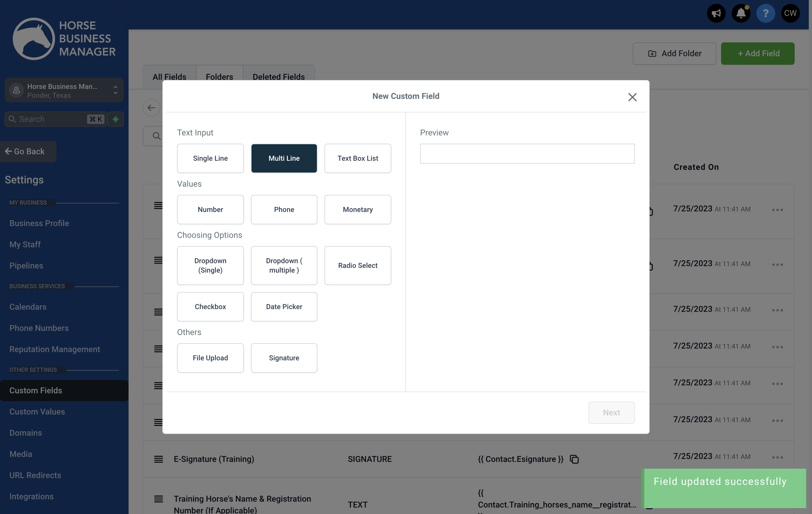Screen dimensions: 812x514
Task: Click the Next button
Action: click(x=611, y=412)
